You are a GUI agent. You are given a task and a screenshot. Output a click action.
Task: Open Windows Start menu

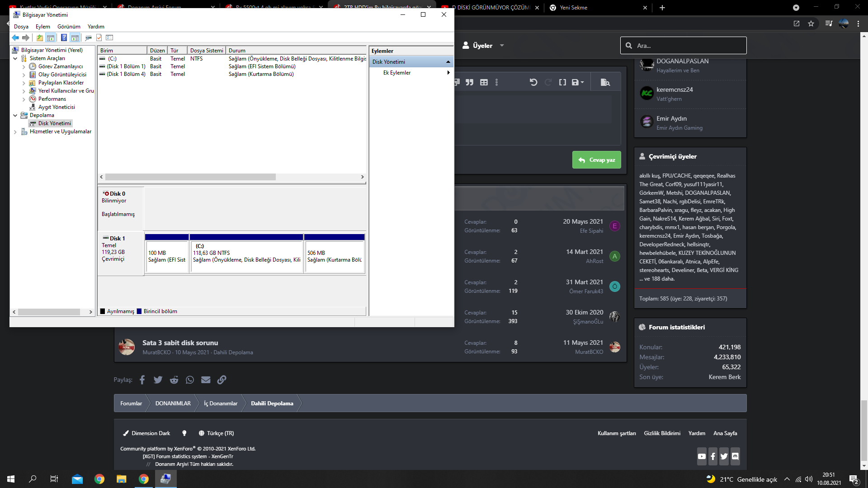tap(11, 479)
